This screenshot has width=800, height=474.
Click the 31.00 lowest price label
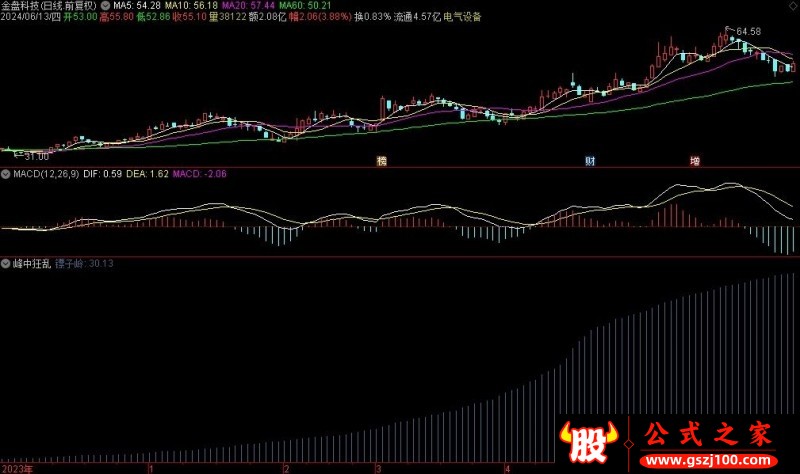click(36, 156)
